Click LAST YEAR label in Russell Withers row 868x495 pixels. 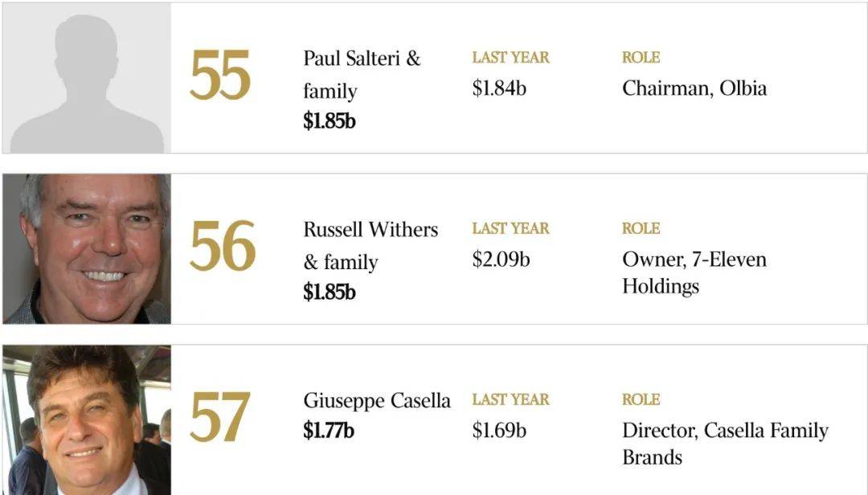tap(511, 228)
